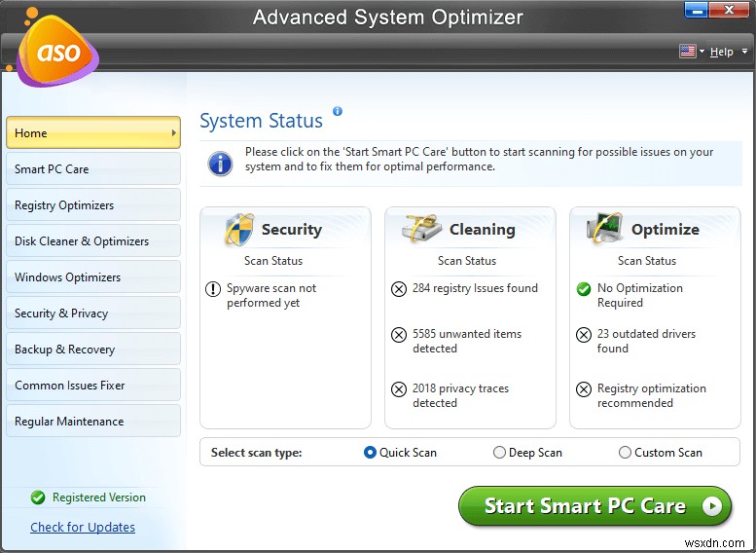Expand the Help menu dropdown arrow
The width and height of the screenshot is (756, 553).
744,52
